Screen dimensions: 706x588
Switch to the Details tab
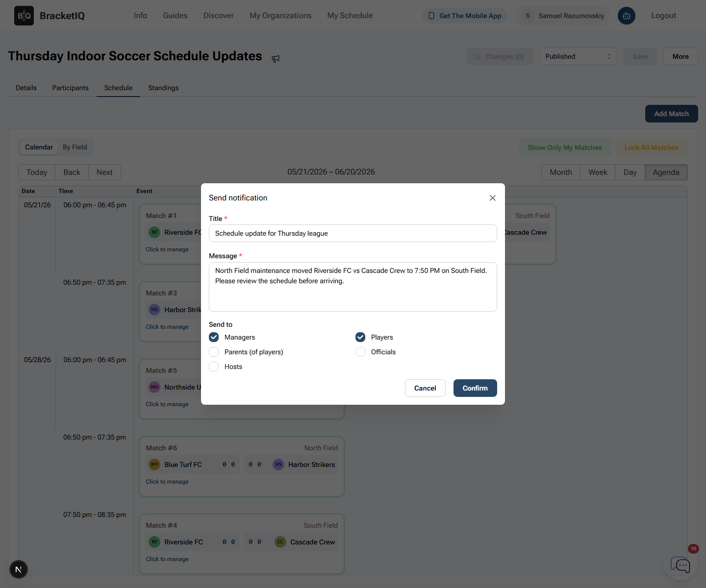tap(26, 88)
